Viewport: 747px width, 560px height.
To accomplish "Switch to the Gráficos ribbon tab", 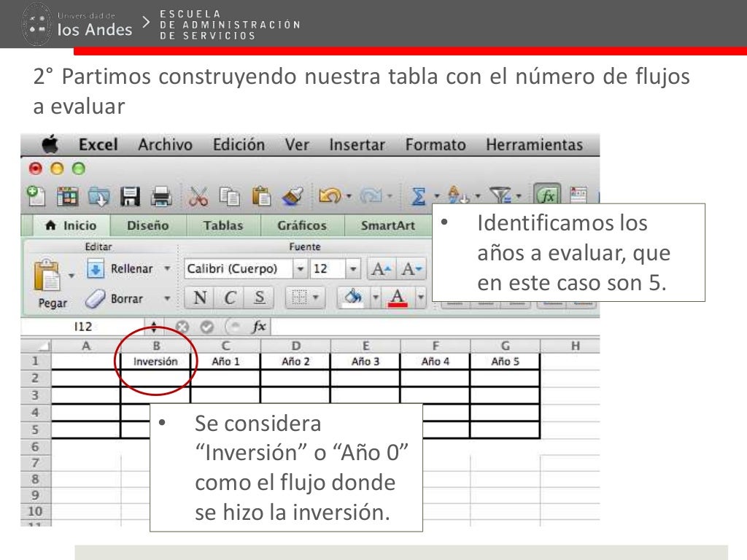I will 302,225.
